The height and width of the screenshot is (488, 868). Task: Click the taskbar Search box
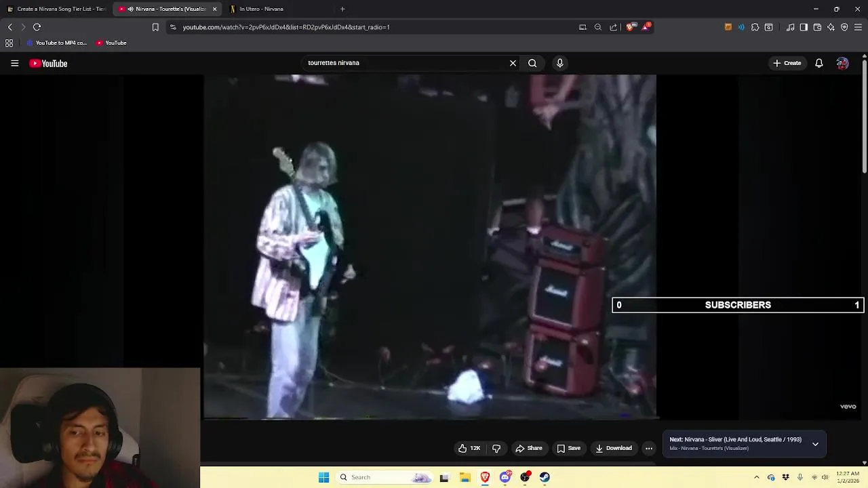(x=385, y=477)
